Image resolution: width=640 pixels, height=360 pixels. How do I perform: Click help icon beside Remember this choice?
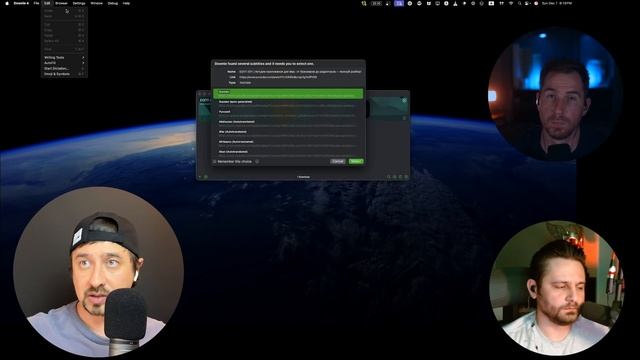pyautogui.click(x=257, y=162)
